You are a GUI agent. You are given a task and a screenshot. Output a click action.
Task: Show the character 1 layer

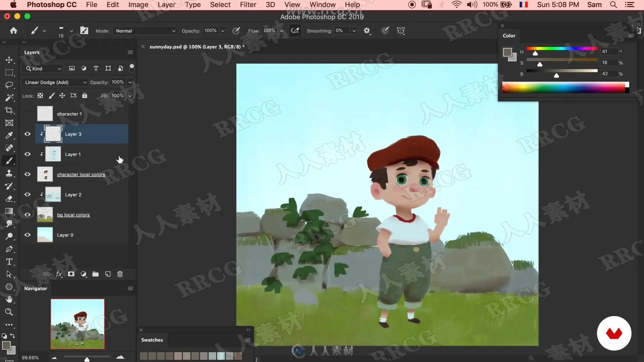coord(28,114)
